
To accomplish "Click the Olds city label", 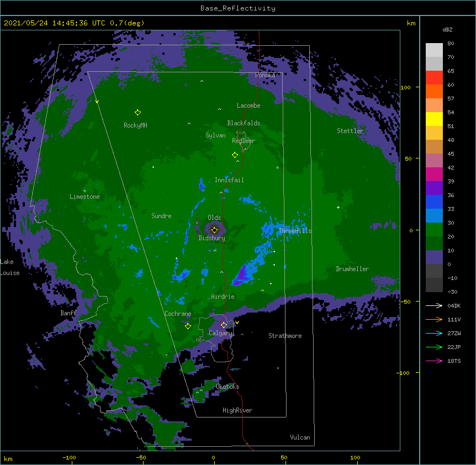I will tap(214, 218).
